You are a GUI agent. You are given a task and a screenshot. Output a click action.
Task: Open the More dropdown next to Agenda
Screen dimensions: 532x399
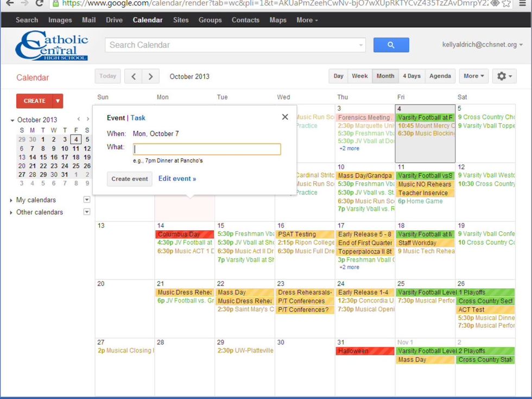tap(474, 76)
